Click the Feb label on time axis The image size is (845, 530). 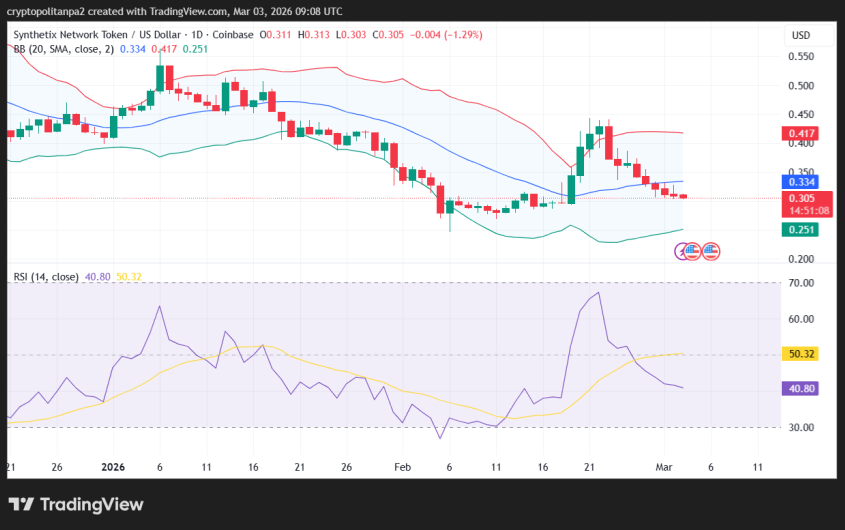pos(401,467)
